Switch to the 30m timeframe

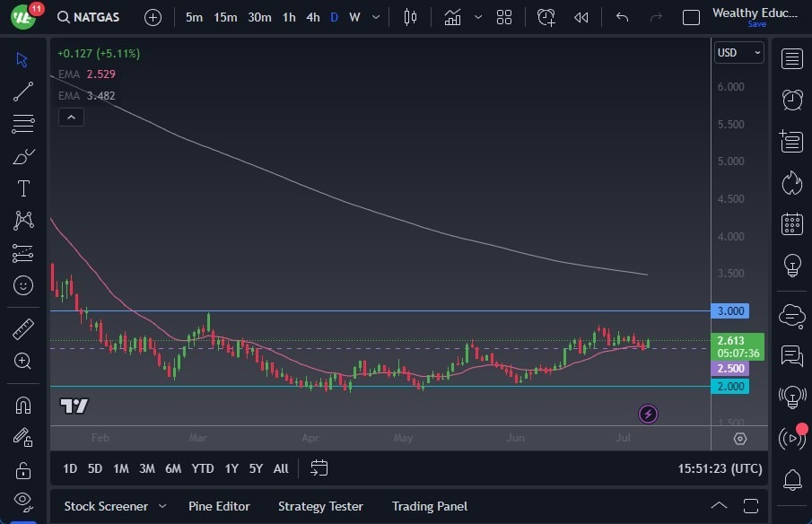tap(259, 17)
